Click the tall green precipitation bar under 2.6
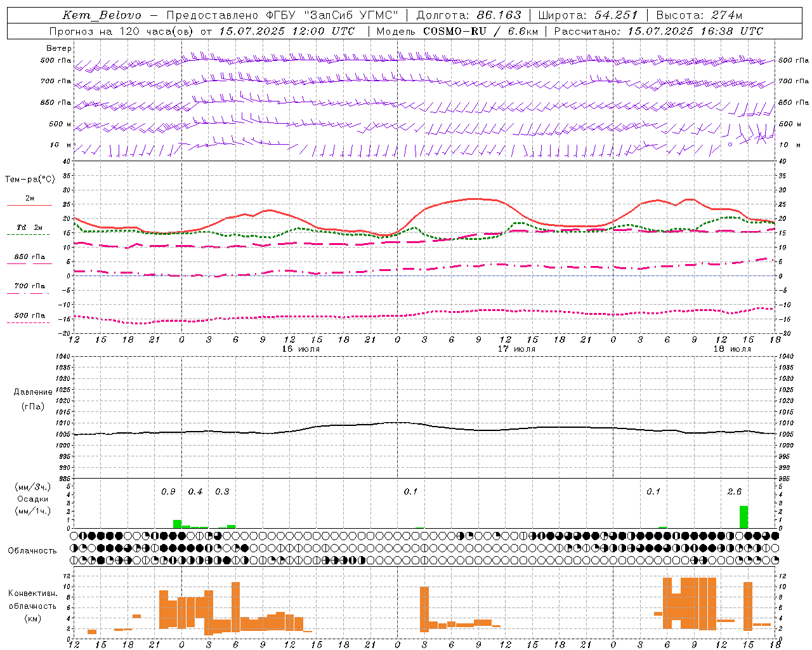 [743, 517]
